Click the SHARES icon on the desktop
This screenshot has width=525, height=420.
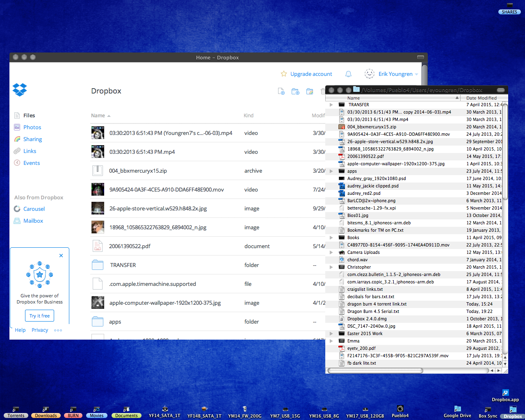pos(509,5)
